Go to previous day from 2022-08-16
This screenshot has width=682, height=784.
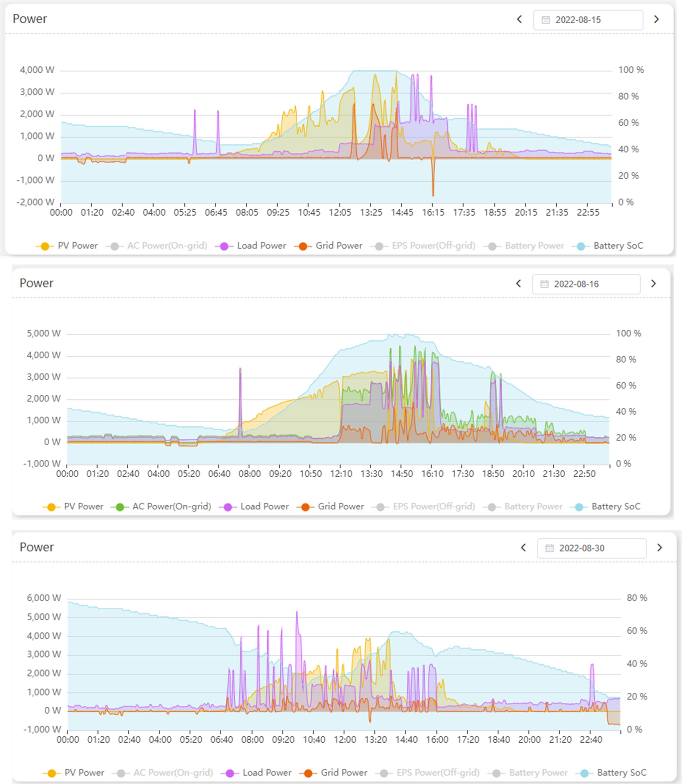tap(518, 284)
